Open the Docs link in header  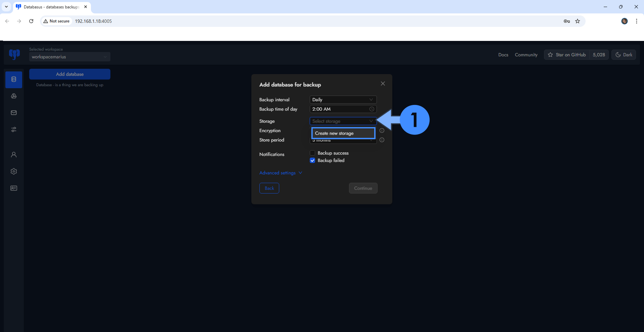click(503, 55)
